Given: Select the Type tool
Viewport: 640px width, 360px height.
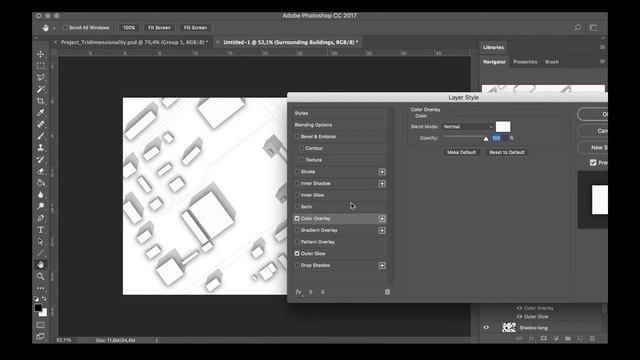Looking at the screenshot, I should (x=40, y=230).
